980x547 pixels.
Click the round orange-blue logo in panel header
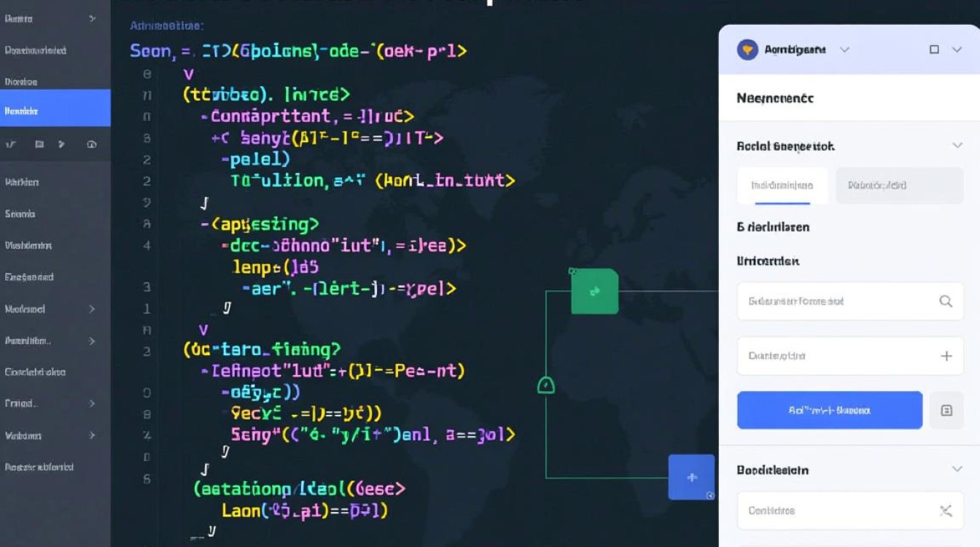(x=747, y=50)
